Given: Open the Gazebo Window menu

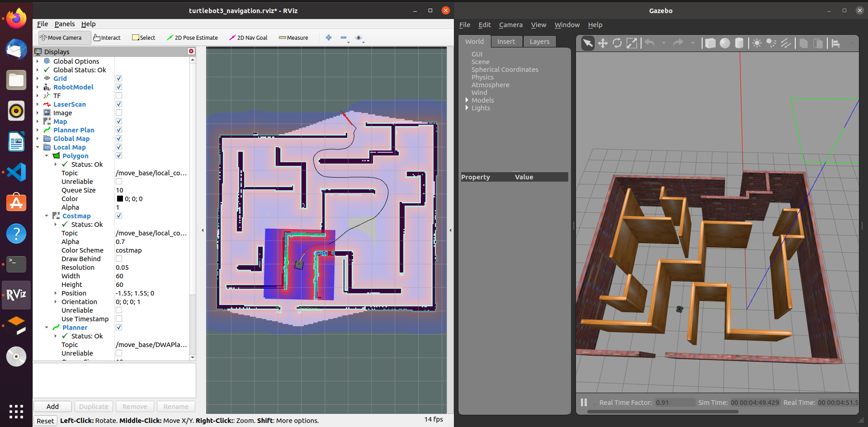Looking at the screenshot, I should [x=567, y=25].
